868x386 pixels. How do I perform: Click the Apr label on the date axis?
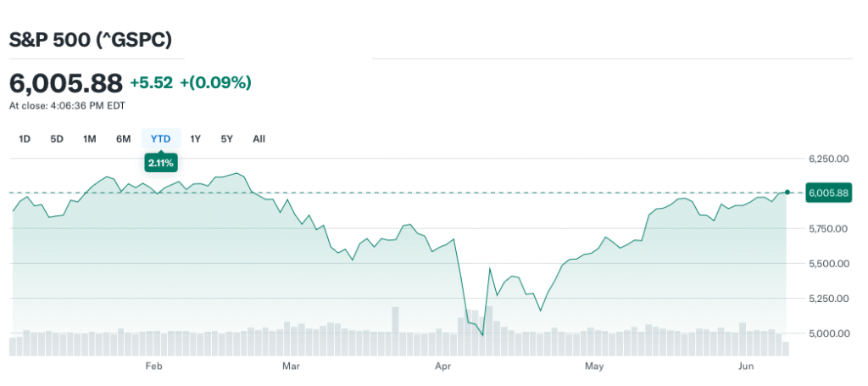[x=442, y=366]
